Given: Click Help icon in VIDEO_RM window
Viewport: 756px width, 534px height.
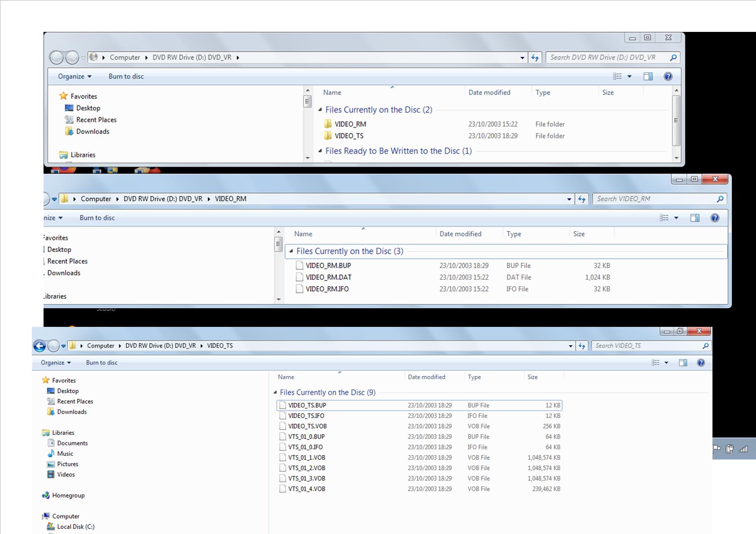Looking at the screenshot, I should (715, 218).
